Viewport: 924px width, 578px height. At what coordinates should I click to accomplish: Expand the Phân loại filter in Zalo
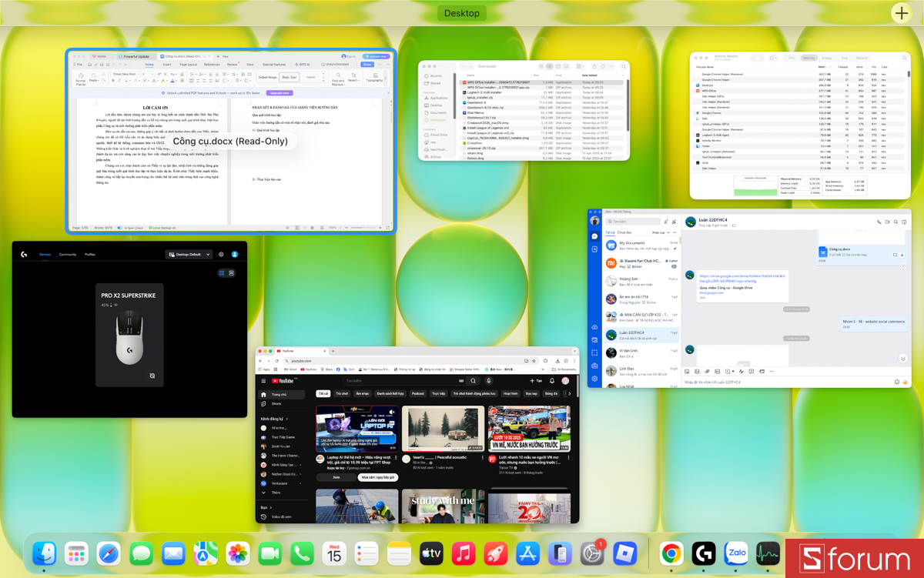[659, 232]
